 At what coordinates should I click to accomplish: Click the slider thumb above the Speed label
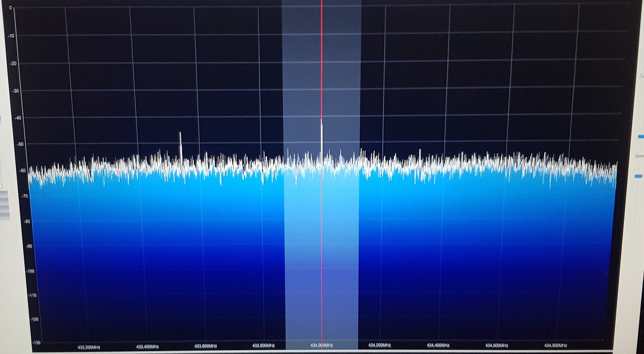(640, 137)
